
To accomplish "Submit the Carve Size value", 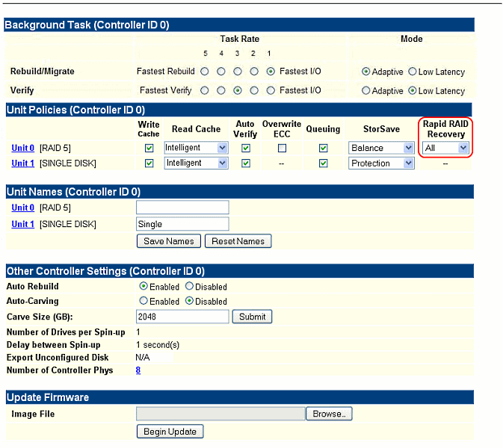I will pyautogui.click(x=252, y=317).
